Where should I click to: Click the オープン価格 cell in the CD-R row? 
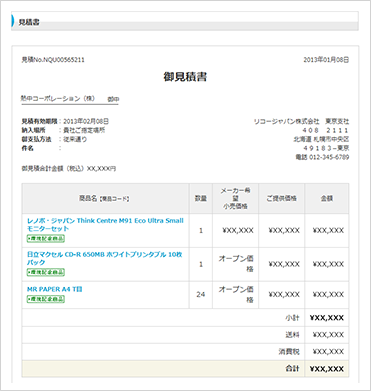click(x=235, y=264)
